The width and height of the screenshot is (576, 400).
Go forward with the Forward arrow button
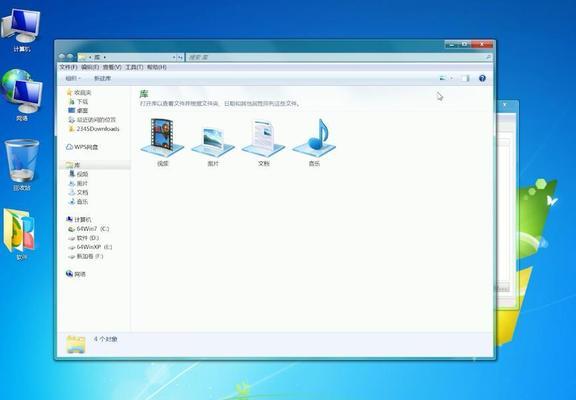tap(70, 57)
